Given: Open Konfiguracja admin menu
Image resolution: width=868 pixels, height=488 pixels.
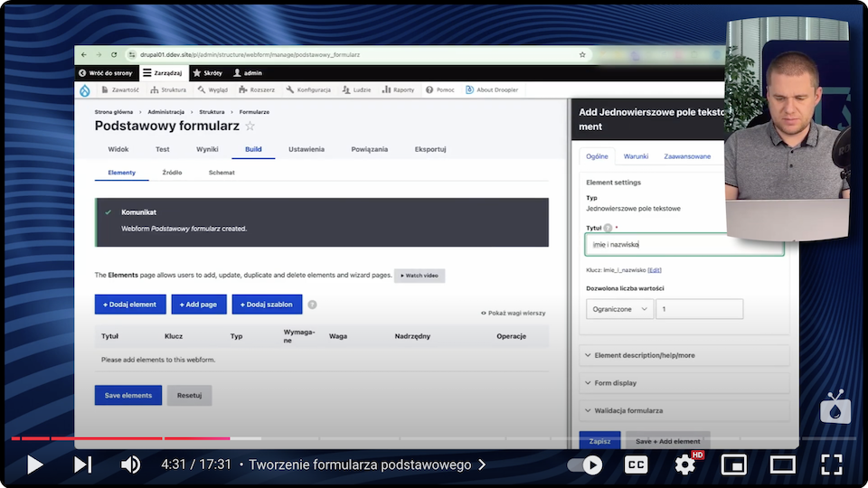Looking at the screenshot, I should 308,89.
